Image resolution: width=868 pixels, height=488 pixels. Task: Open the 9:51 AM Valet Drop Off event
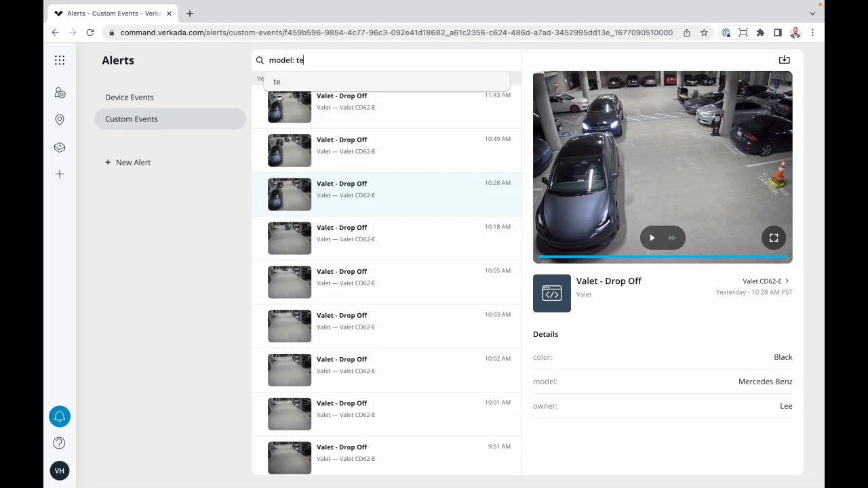coord(387,456)
